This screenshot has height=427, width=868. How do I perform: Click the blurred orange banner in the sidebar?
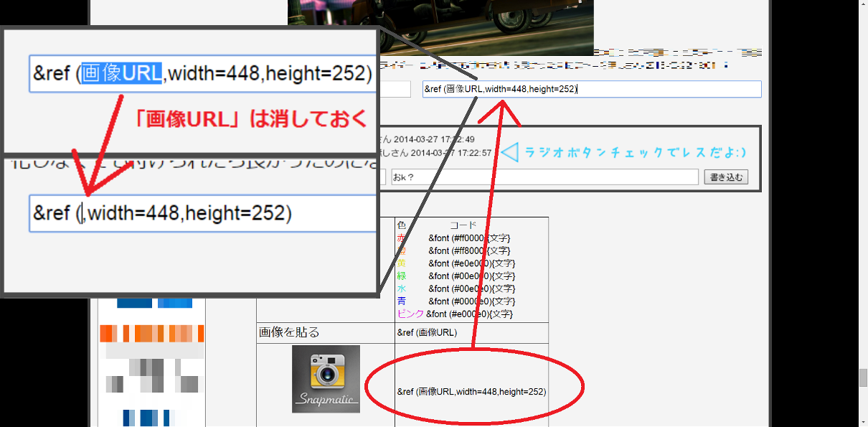(151, 334)
